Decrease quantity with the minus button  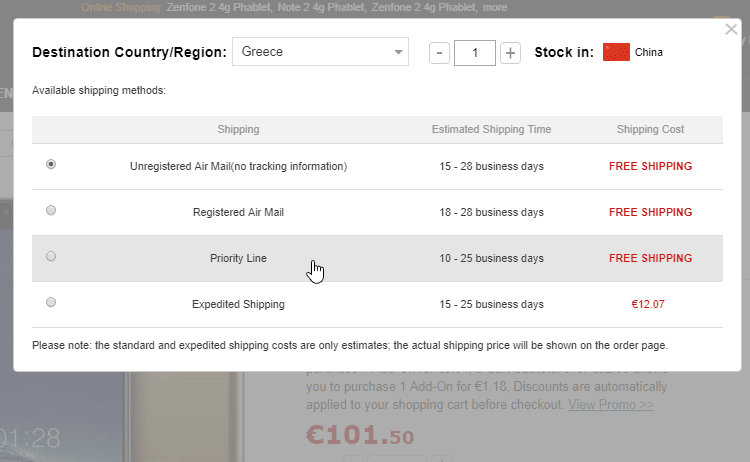pyautogui.click(x=439, y=52)
